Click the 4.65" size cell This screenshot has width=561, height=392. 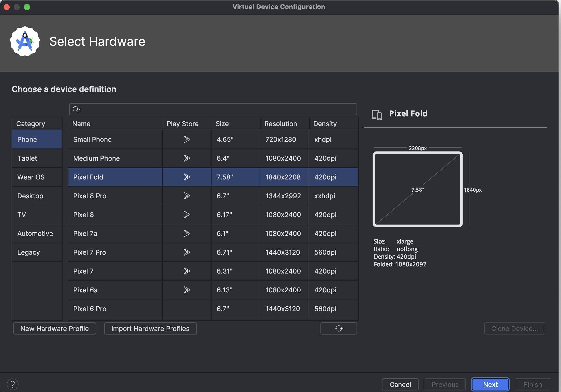tap(236, 139)
